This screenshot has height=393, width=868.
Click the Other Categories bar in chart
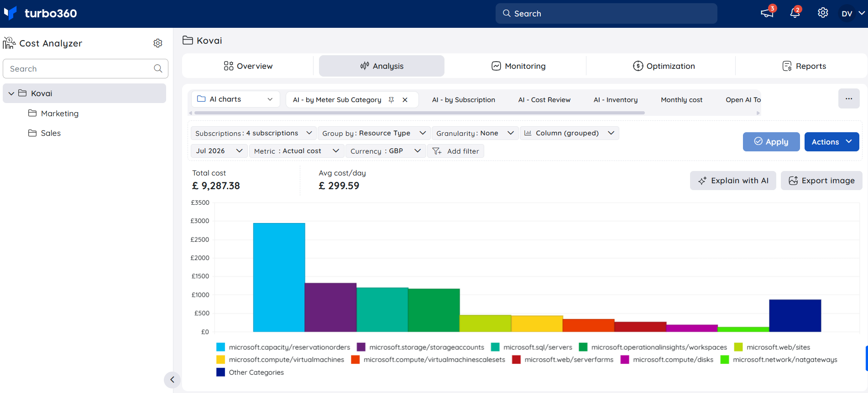coord(795,315)
